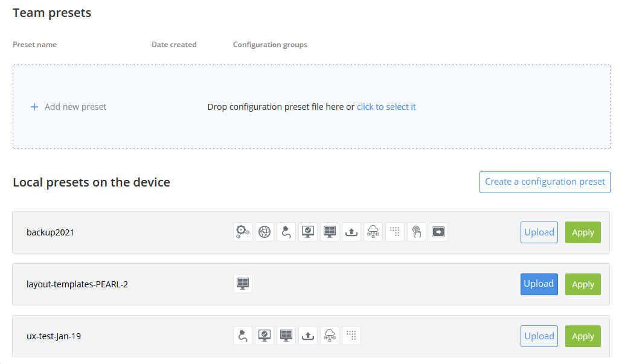622x364 pixels.
Task: Click the touch fingerprint icon in backup2021 row
Action: [x=417, y=232]
